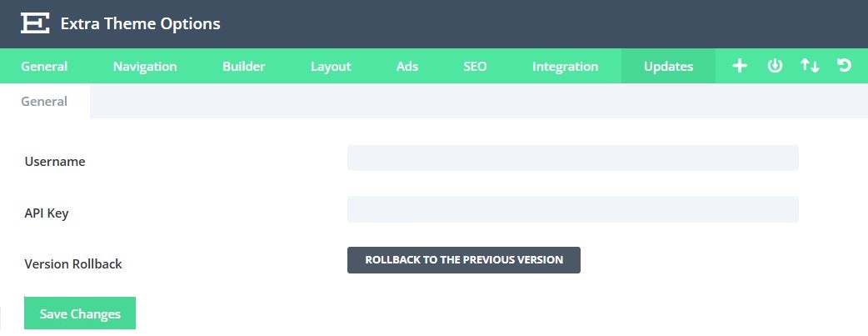The width and height of the screenshot is (868, 336).
Task: Go to the Layout tab
Action: coord(331,67)
